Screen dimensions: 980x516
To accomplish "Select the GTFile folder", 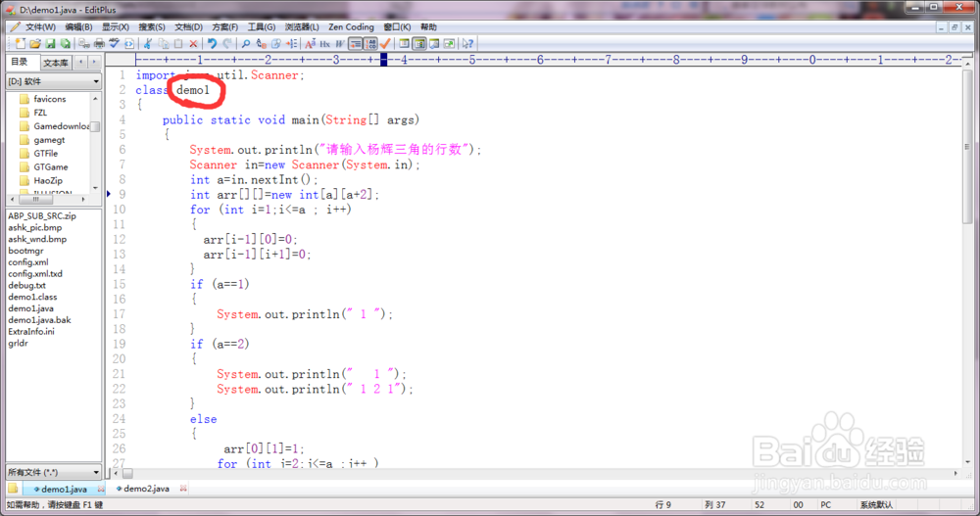I will (x=46, y=153).
